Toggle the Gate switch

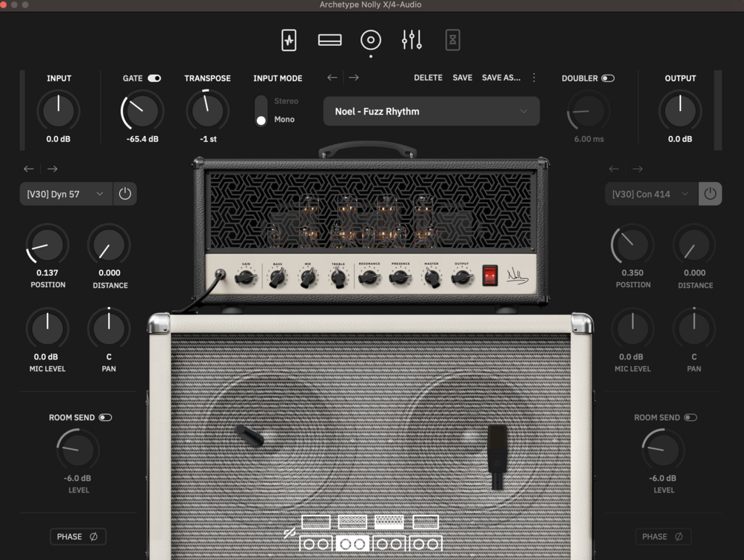(x=154, y=78)
